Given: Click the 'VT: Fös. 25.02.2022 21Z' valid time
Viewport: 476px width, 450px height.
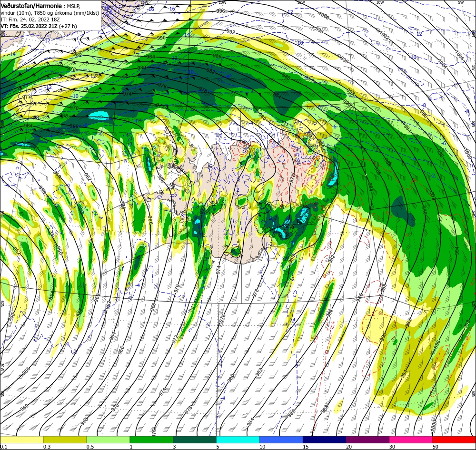Looking at the screenshot, I should pyautogui.click(x=29, y=26).
